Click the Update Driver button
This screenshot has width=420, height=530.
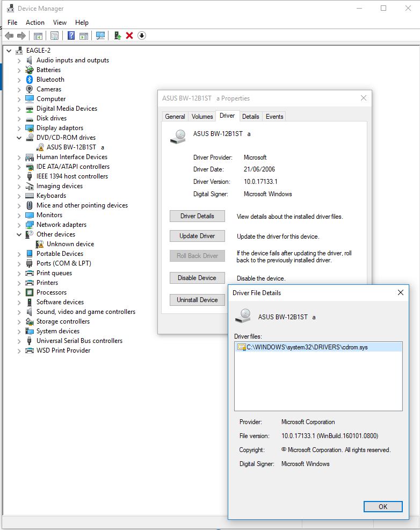coord(197,236)
